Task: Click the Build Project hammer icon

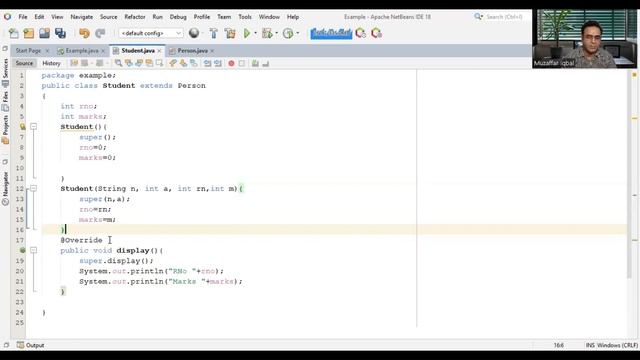Action: pos(213,33)
